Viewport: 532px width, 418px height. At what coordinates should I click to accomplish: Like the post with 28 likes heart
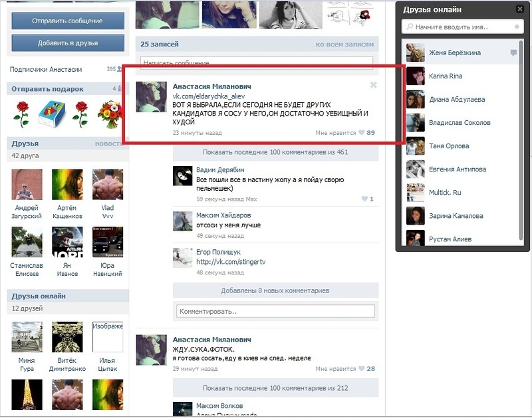coord(362,369)
